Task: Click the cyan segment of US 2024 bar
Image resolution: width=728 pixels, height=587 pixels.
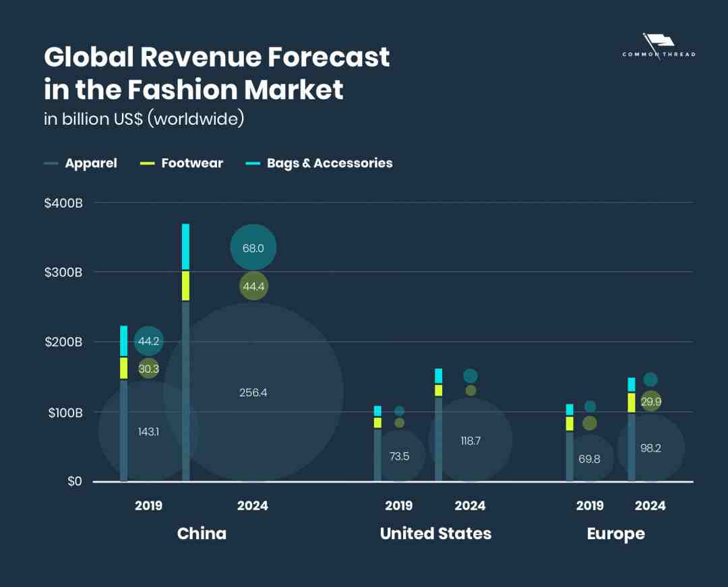Action: click(x=438, y=376)
